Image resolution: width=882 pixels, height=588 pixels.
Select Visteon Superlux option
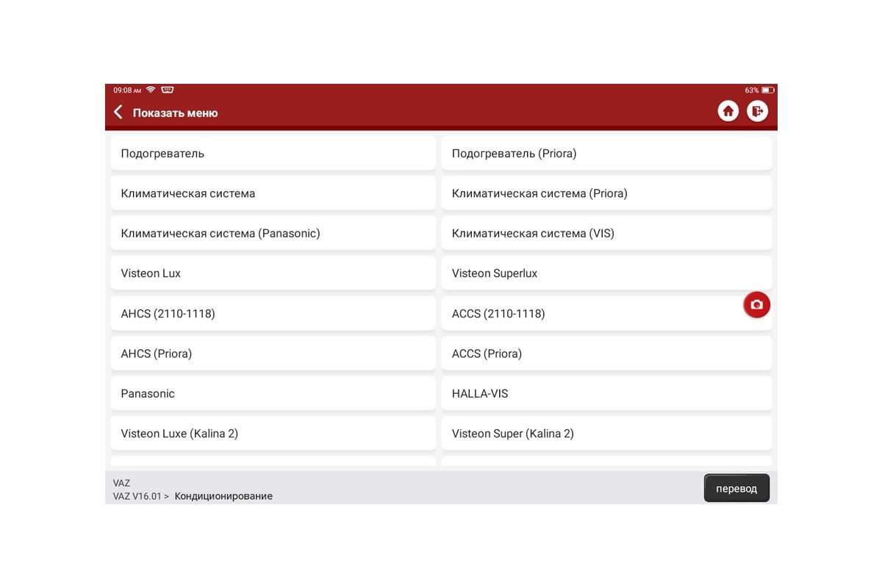pyautogui.click(x=606, y=273)
